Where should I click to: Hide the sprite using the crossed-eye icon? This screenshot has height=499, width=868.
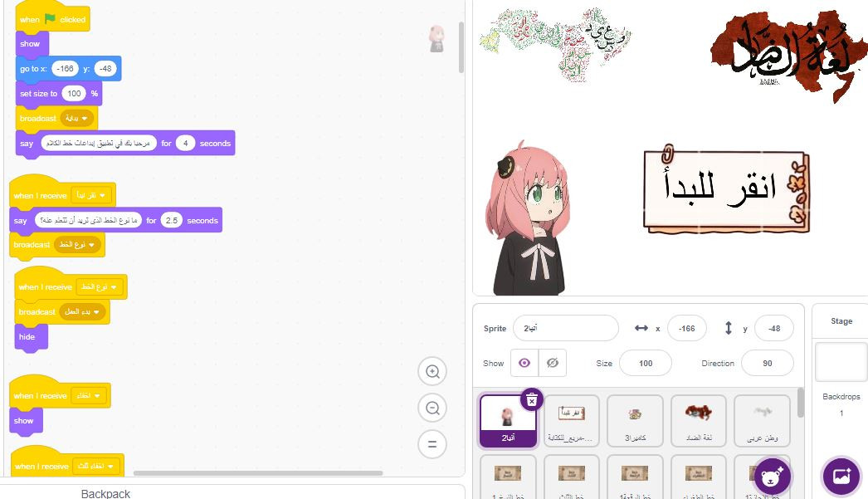553,363
